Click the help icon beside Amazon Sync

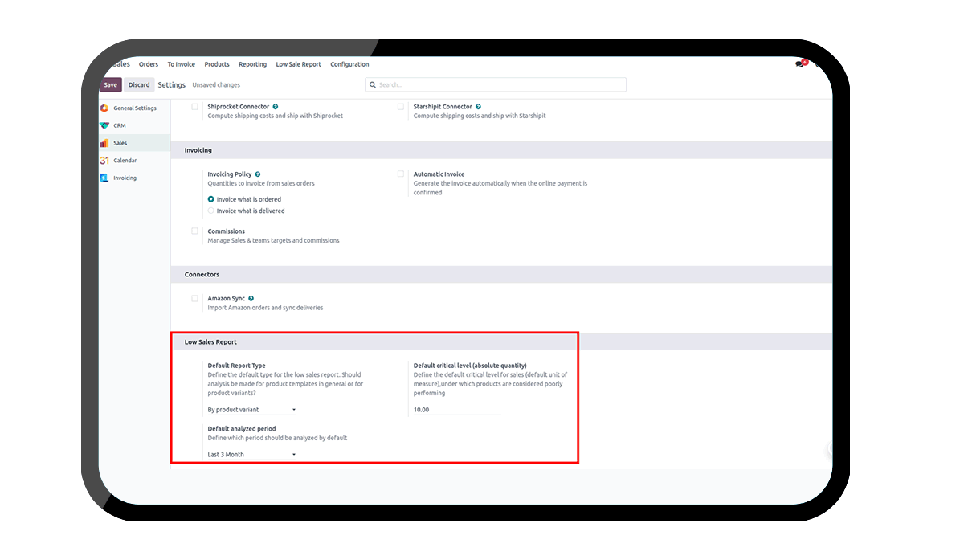[x=251, y=299]
